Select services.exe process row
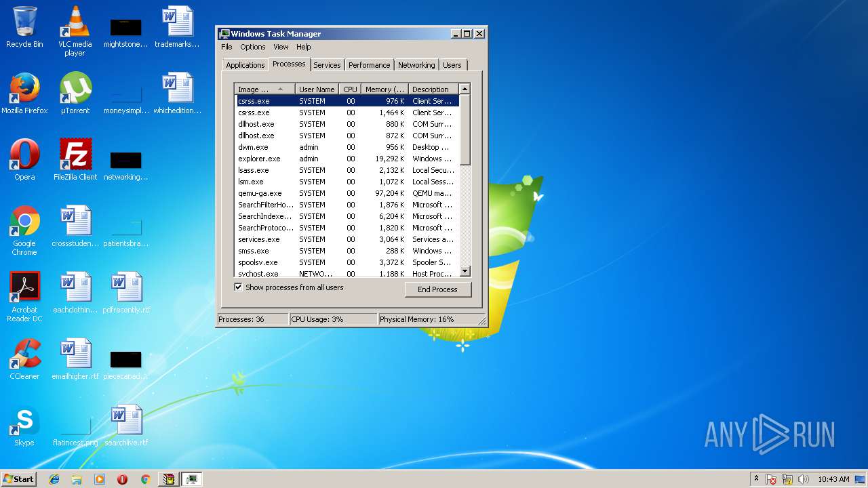This screenshot has width=868, height=488. [347, 239]
